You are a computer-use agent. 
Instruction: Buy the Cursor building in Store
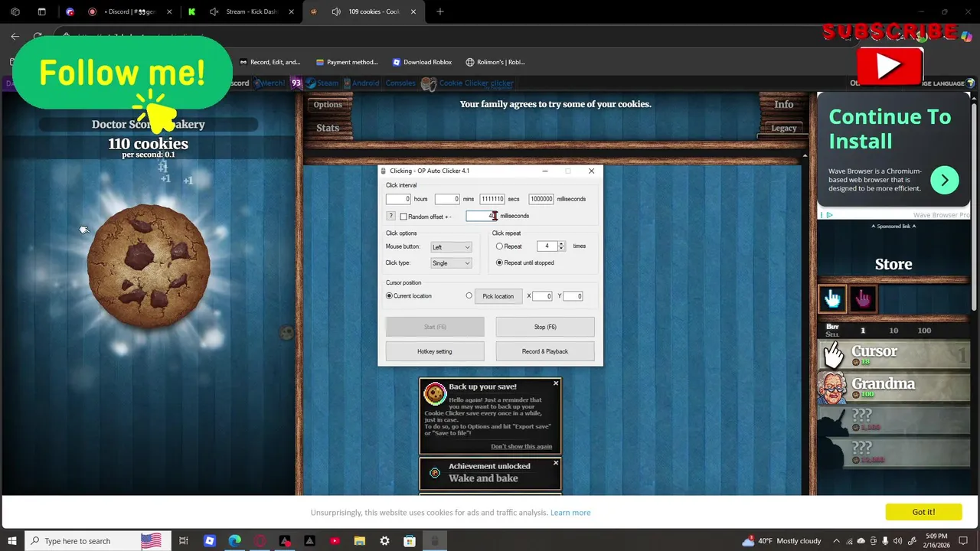pos(893,354)
